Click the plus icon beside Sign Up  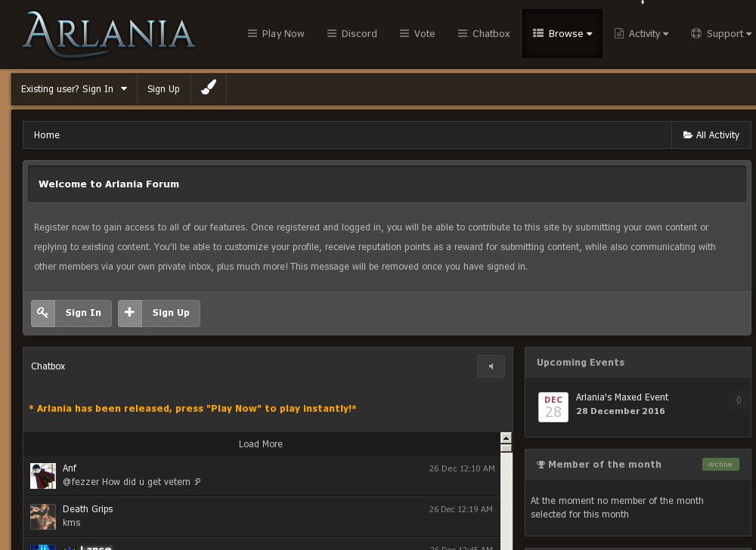pyautogui.click(x=130, y=313)
